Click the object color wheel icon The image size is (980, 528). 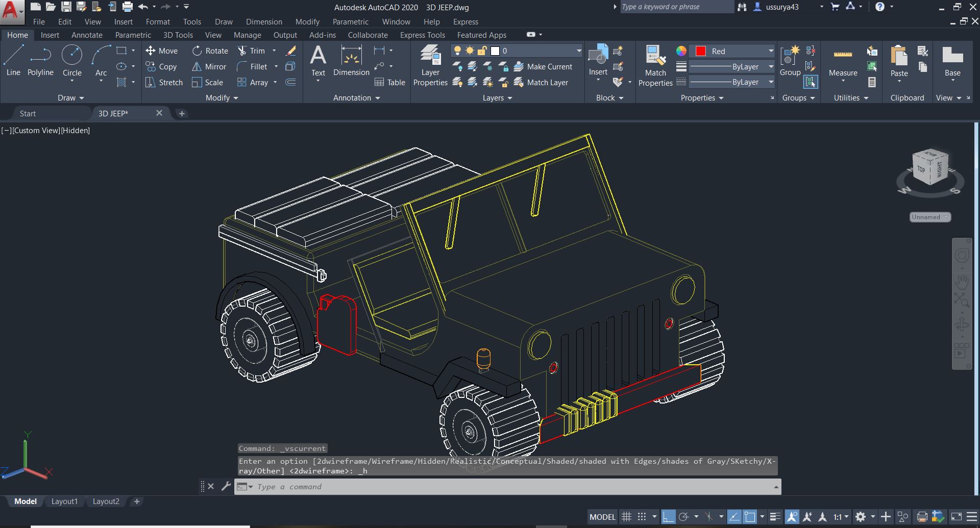pyautogui.click(x=681, y=51)
